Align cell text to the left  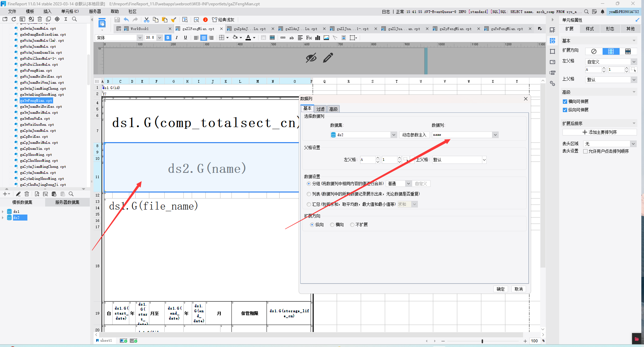coord(196,38)
